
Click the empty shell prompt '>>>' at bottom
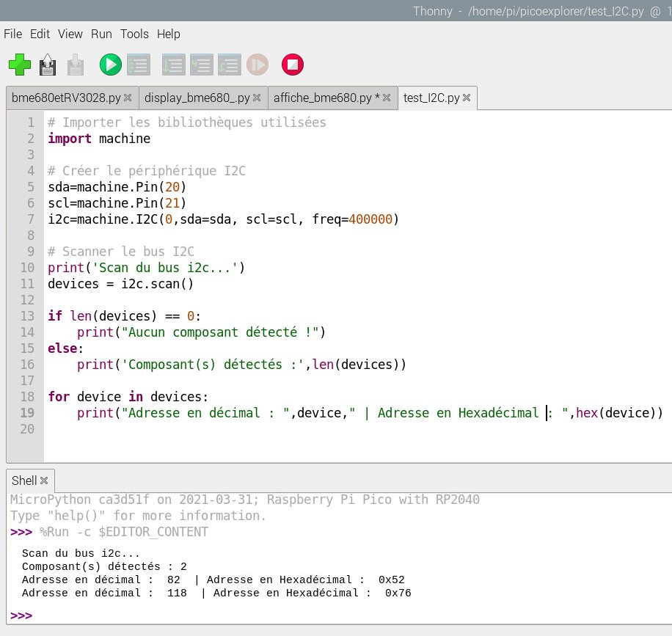21,616
